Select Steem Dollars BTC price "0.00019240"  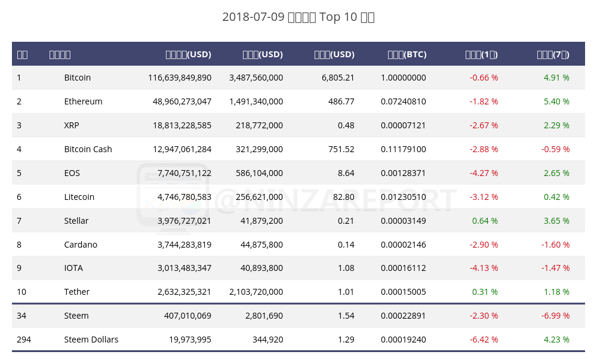click(x=403, y=340)
